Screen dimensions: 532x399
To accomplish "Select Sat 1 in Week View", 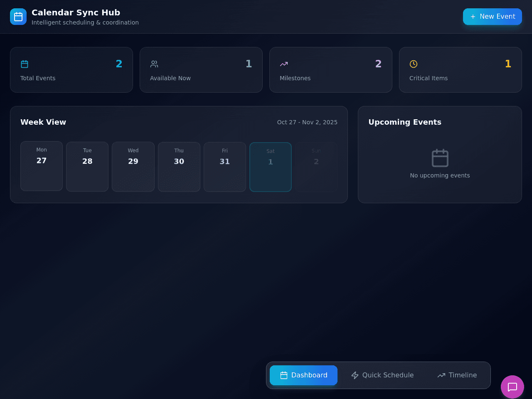I will (271, 167).
